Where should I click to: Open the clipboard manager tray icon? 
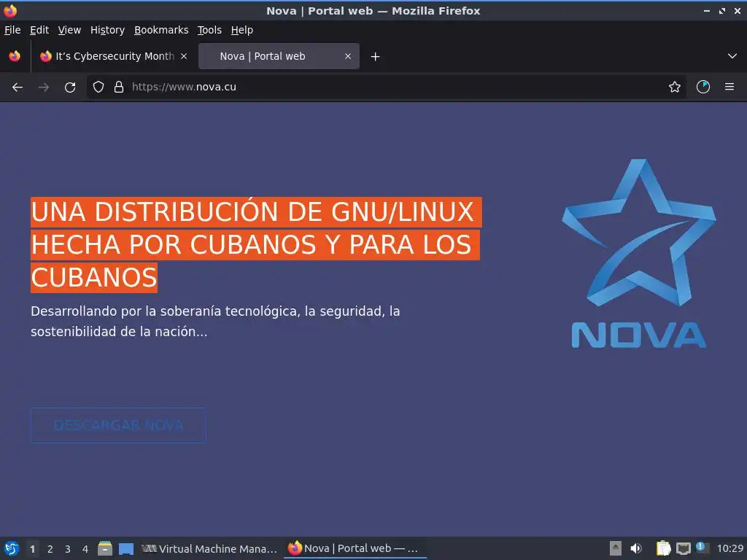tap(663, 548)
